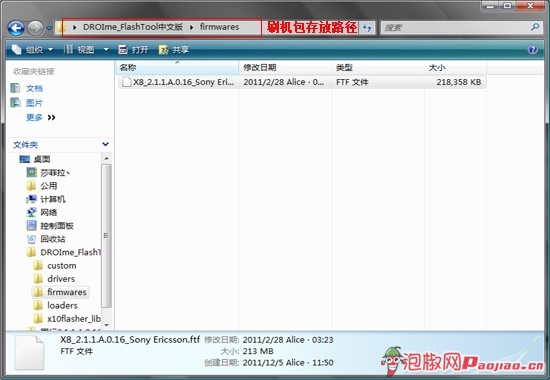
Task: Click the file thumbnail in details pane
Action: (x=29, y=353)
